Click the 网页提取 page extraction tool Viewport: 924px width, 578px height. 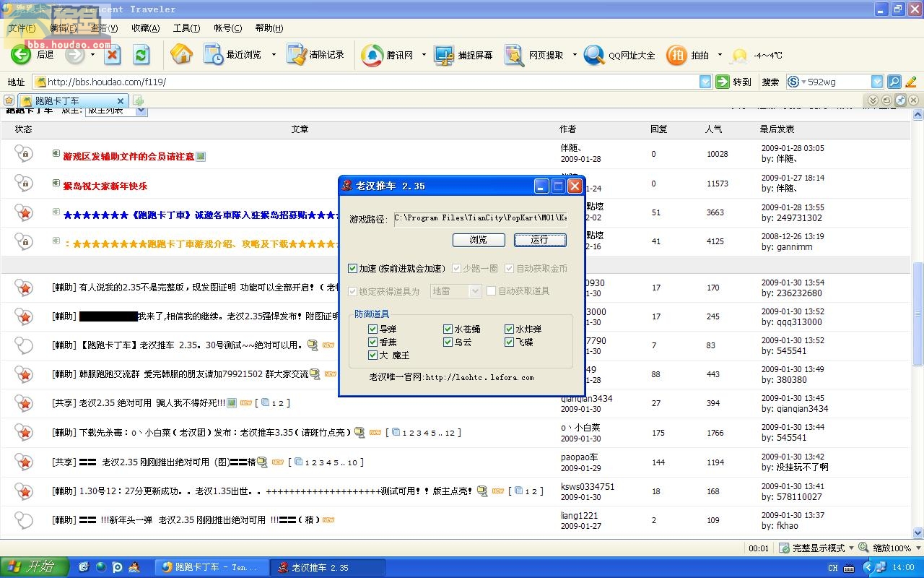pyautogui.click(x=534, y=55)
